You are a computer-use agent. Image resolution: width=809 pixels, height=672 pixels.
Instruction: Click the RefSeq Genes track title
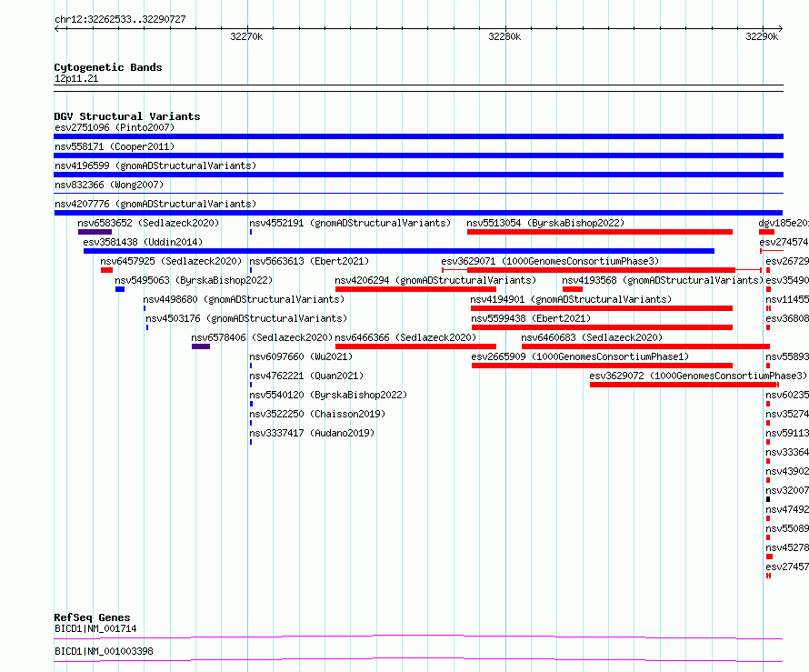[x=92, y=617]
